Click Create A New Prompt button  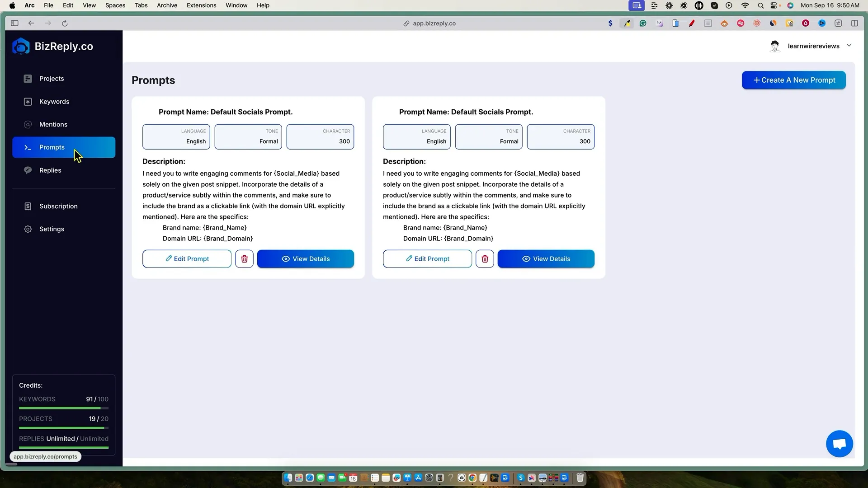tap(794, 80)
